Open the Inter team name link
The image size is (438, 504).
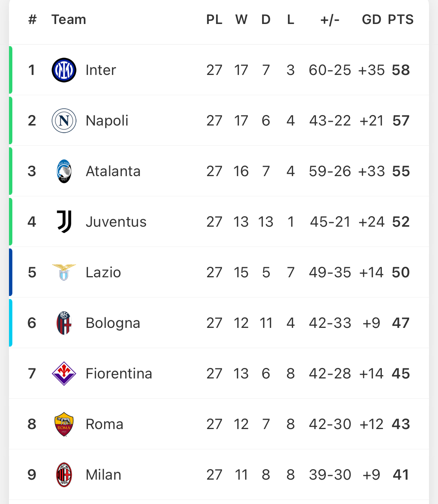(x=101, y=70)
